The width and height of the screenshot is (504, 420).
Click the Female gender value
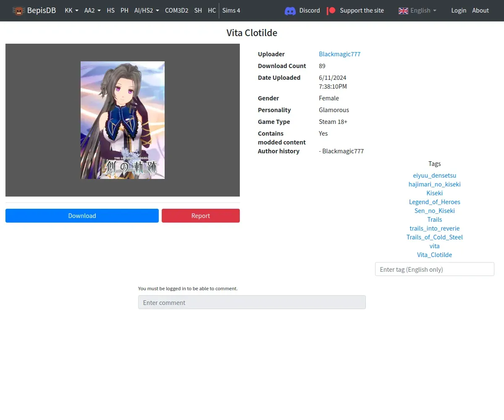(x=329, y=98)
